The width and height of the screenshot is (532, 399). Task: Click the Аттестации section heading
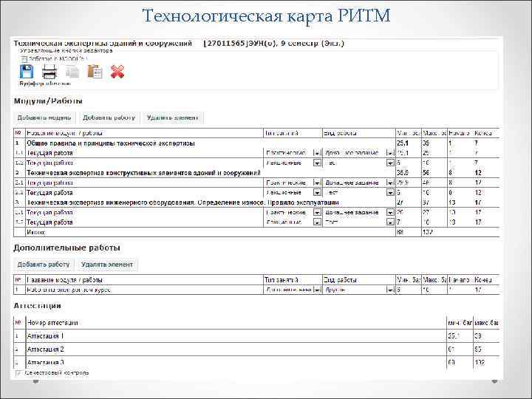[x=38, y=306]
